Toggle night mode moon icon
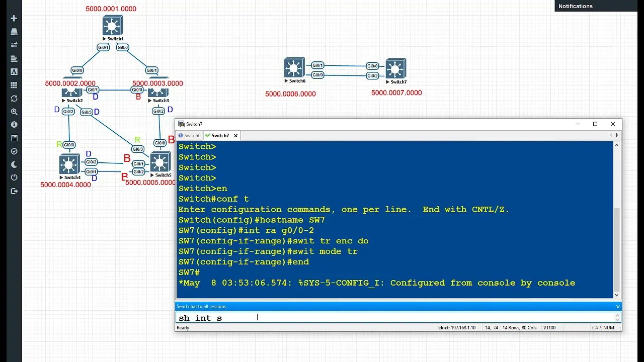644x362 pixels. pos(14,164)
